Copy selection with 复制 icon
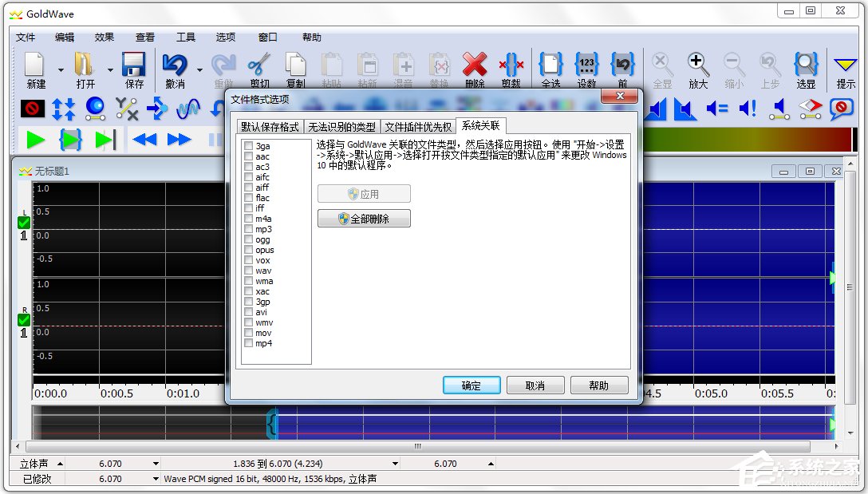The height and width of the screenshot is (494, 868). point(296,65)
